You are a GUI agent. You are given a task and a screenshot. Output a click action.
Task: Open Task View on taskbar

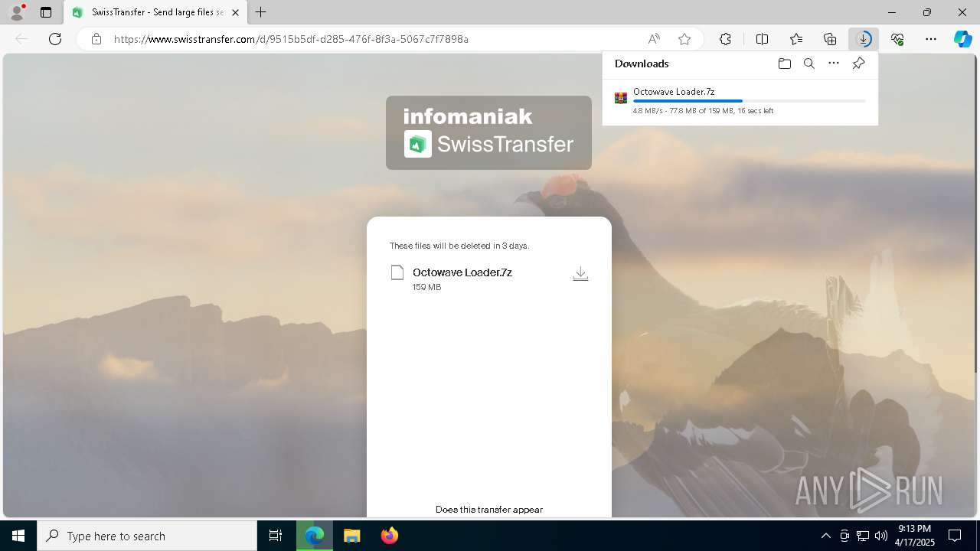click(x=276, y=536)
